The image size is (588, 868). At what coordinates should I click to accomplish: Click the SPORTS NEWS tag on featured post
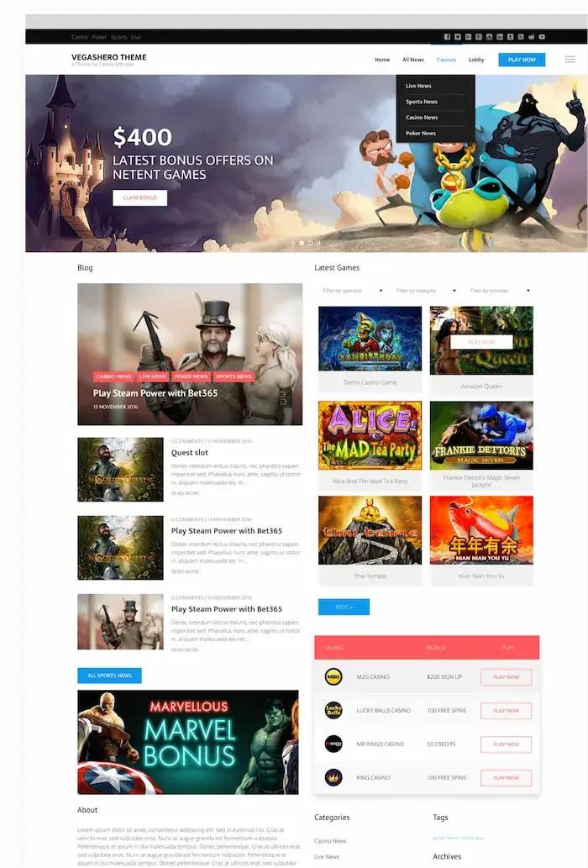[x=234, y=376]
